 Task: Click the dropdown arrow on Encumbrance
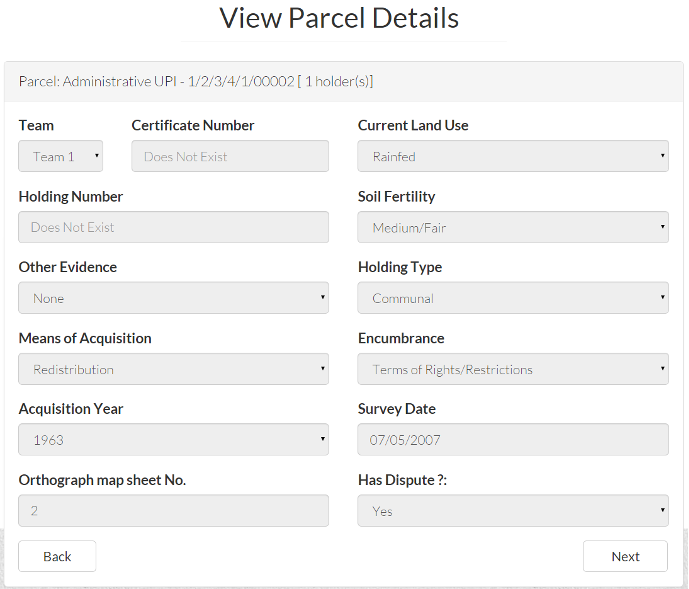662,368
